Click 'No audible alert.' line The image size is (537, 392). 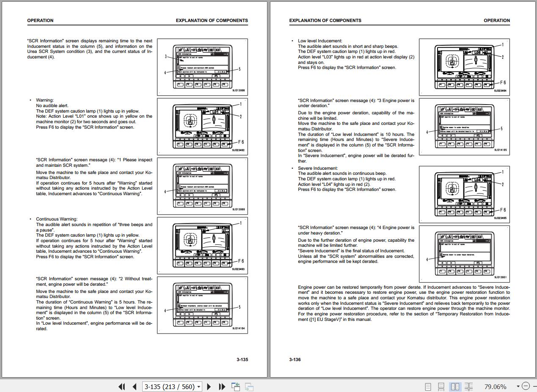52,106
